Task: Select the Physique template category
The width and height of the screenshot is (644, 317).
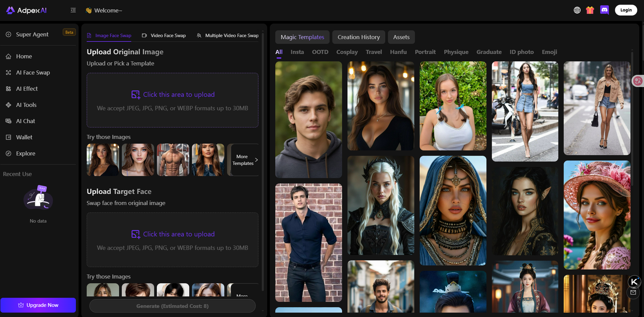Action: tap(456, 52)
